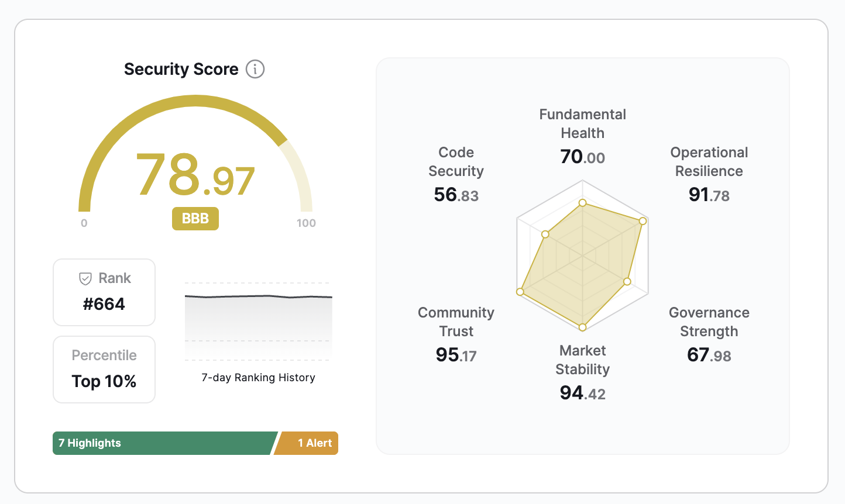Click the Percentile Top 10% card
Image resolution: width=845 pixels, height=504 pixels.
click(104, 370)
